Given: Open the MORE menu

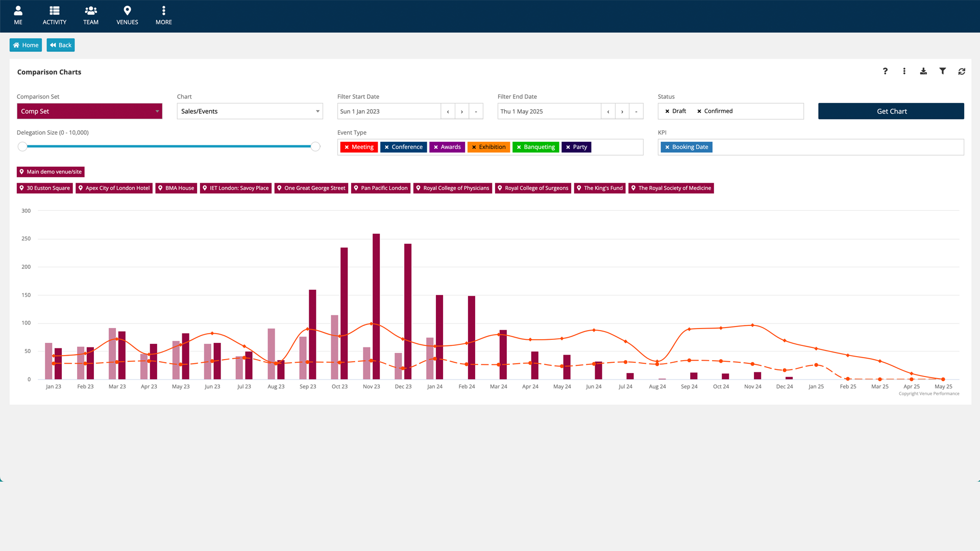Looking at the screenshot, I should coord(163,15).
